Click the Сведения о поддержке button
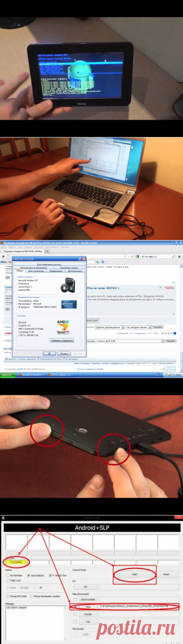This screenshot has width=183, height=644. click(62, 340)
